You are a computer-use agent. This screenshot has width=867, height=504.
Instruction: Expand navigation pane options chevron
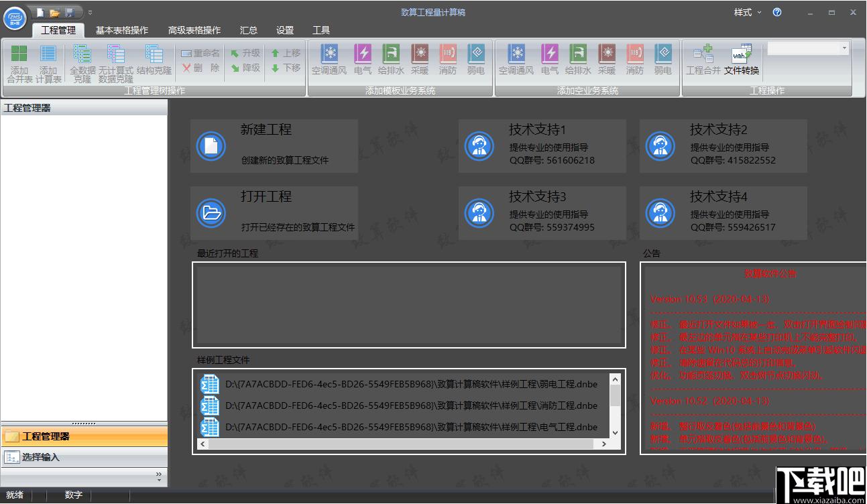click(159, 477)
